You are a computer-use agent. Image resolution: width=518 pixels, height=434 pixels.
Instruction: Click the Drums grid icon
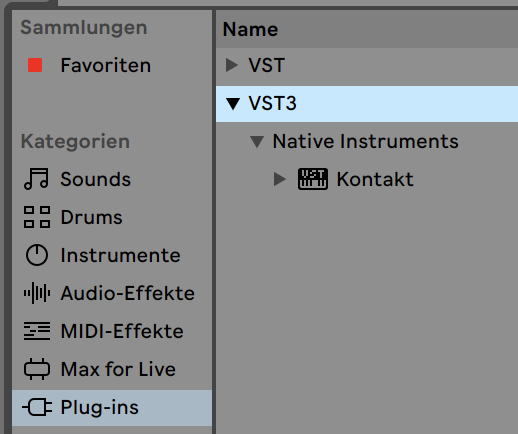[37, 217]
